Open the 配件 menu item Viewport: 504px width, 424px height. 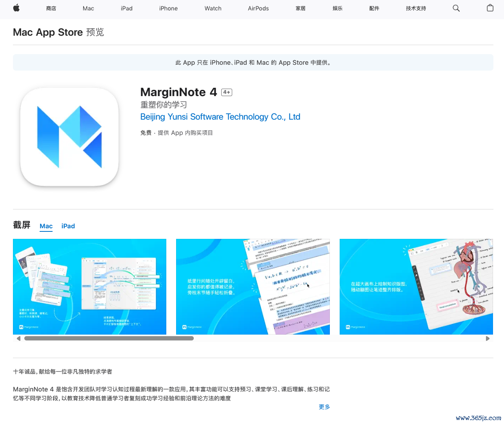click(374, 8)
